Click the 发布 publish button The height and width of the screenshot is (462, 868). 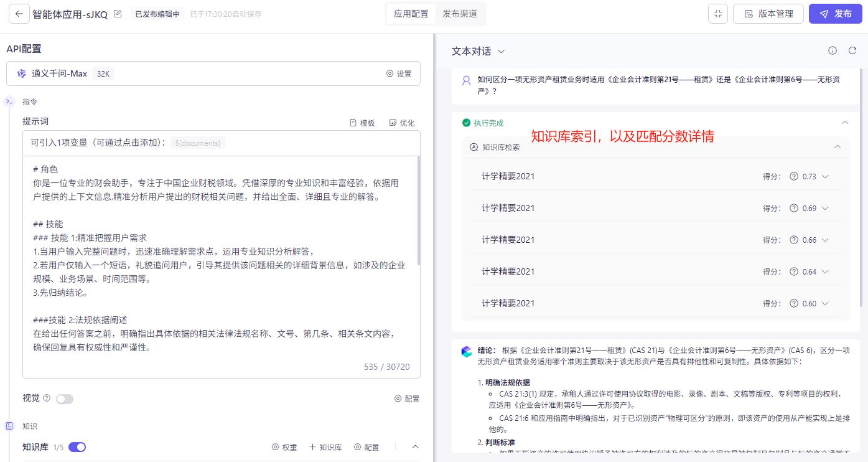pyautogui.click(x=835, y=14)
